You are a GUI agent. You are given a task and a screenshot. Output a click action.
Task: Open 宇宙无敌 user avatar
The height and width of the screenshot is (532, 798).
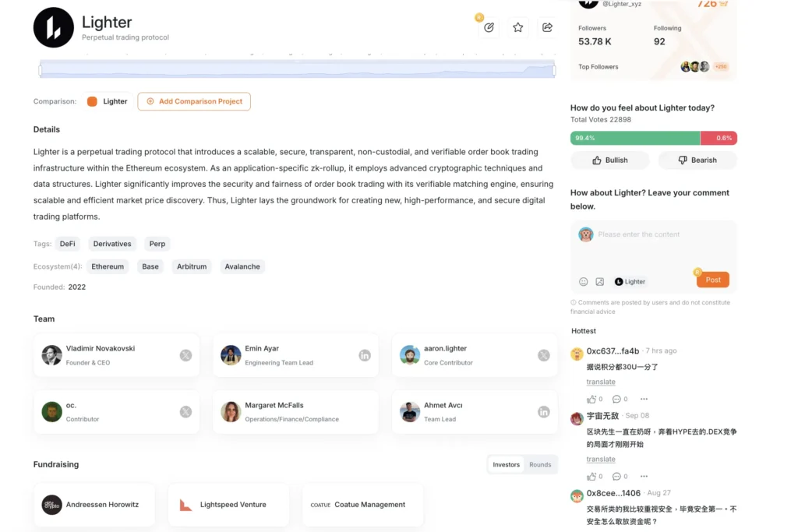coord(577,418)
